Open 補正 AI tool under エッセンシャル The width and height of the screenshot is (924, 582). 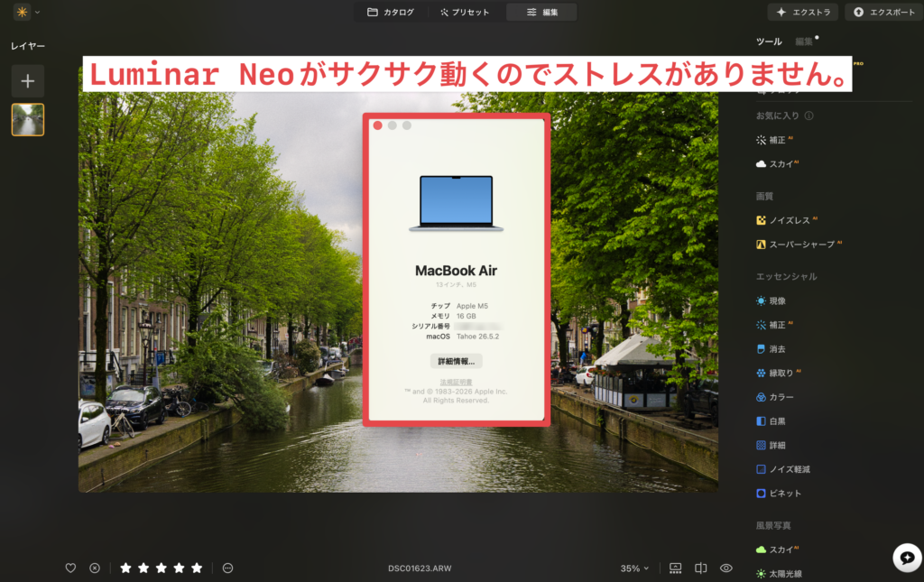(x=775, y=325)
